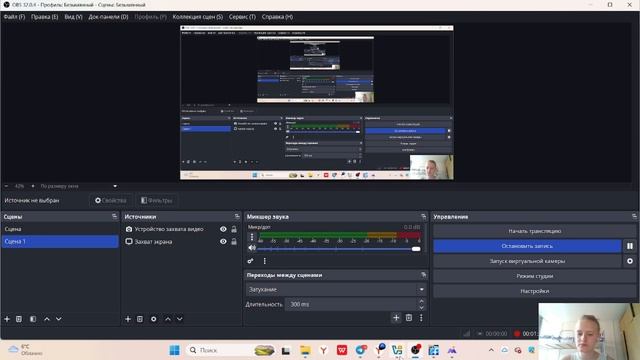Click the Фильтры button
Viewport: 640px width, 360px height.
pos(157,200)
